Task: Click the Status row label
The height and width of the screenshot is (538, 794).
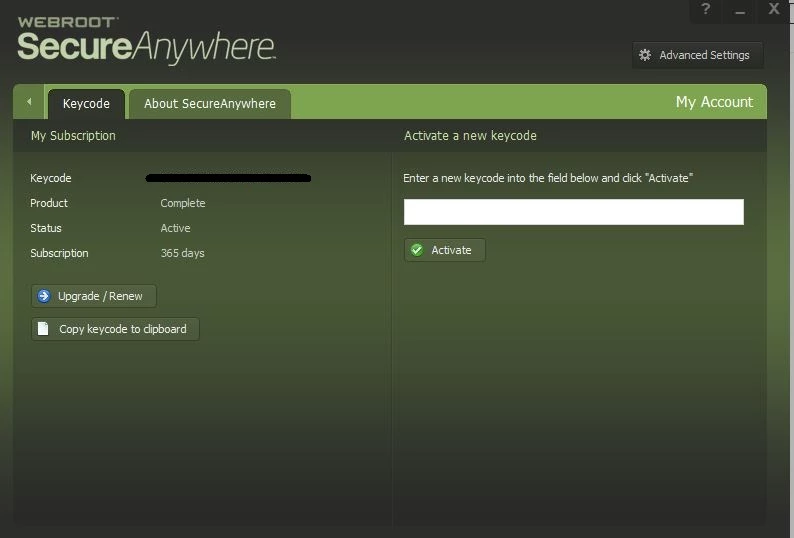Action: (46, 228)
